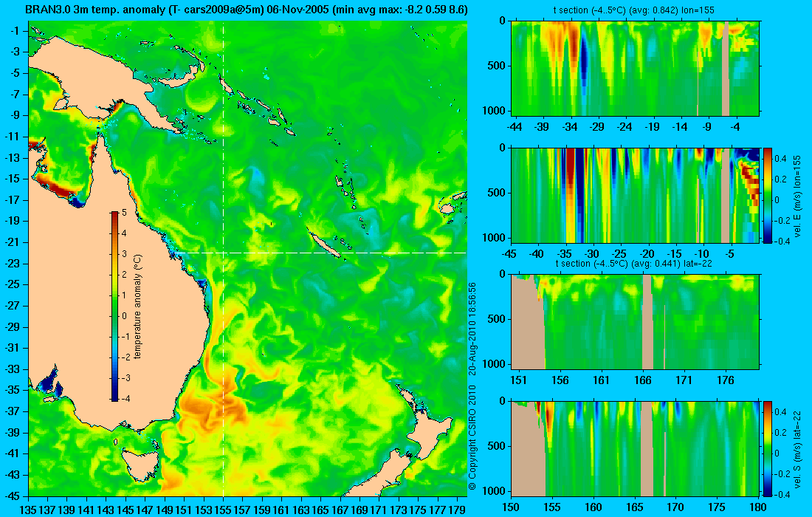The height and width of the screenshot is (517, 812).
Task: Click '-24' on the top section x-axis
Action: 625,127
